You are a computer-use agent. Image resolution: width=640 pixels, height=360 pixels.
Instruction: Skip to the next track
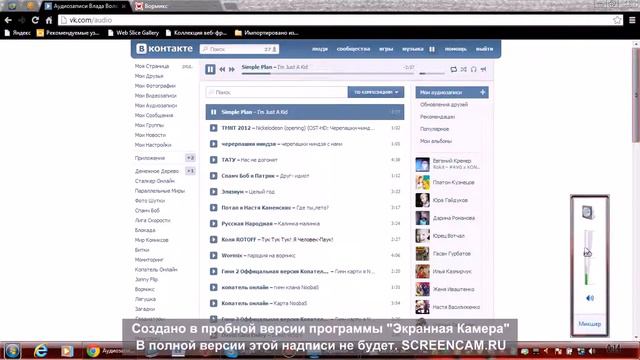click(x=232, y=69)
